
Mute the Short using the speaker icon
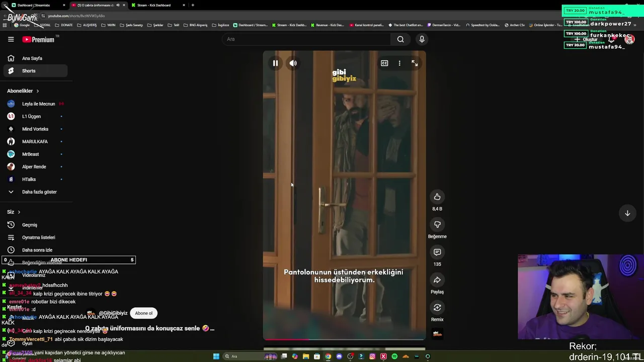(293, 63)
